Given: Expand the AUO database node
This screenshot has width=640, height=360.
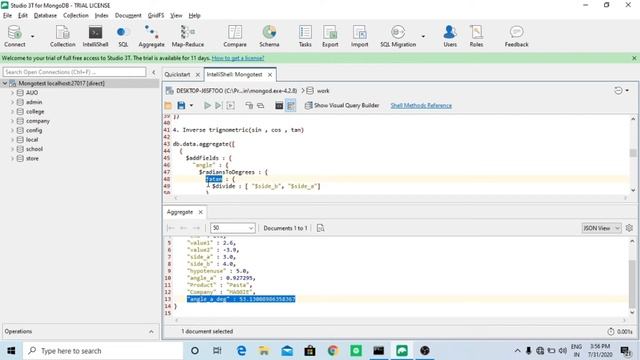Looking at the screenshot, I should (x=12, y=93).
